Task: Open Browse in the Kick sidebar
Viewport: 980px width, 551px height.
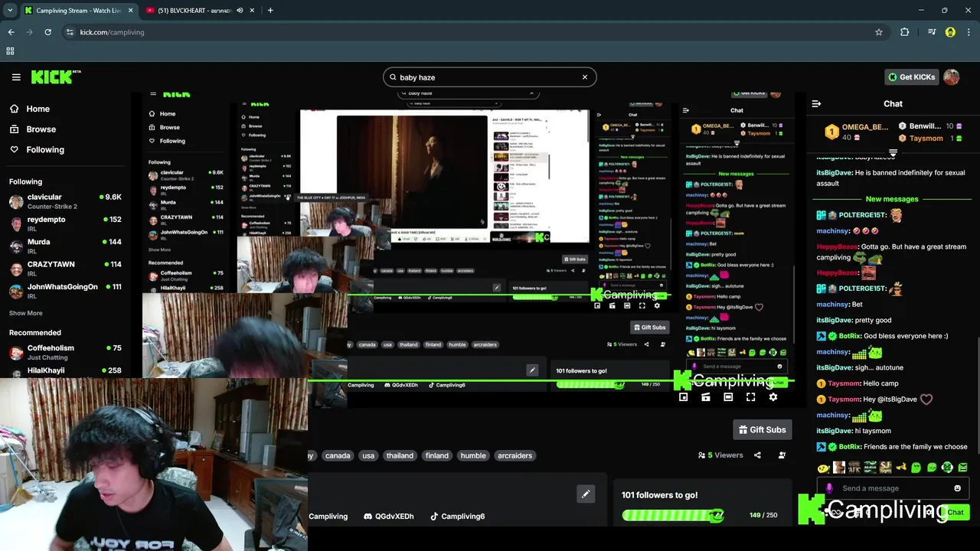Action: 41,129
